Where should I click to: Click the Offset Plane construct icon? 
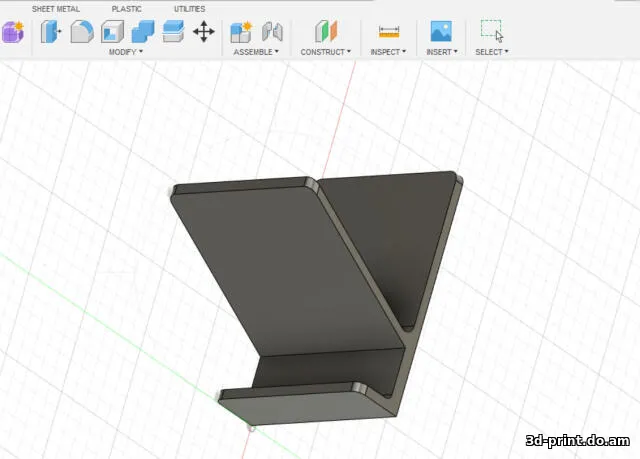(326, 31)
